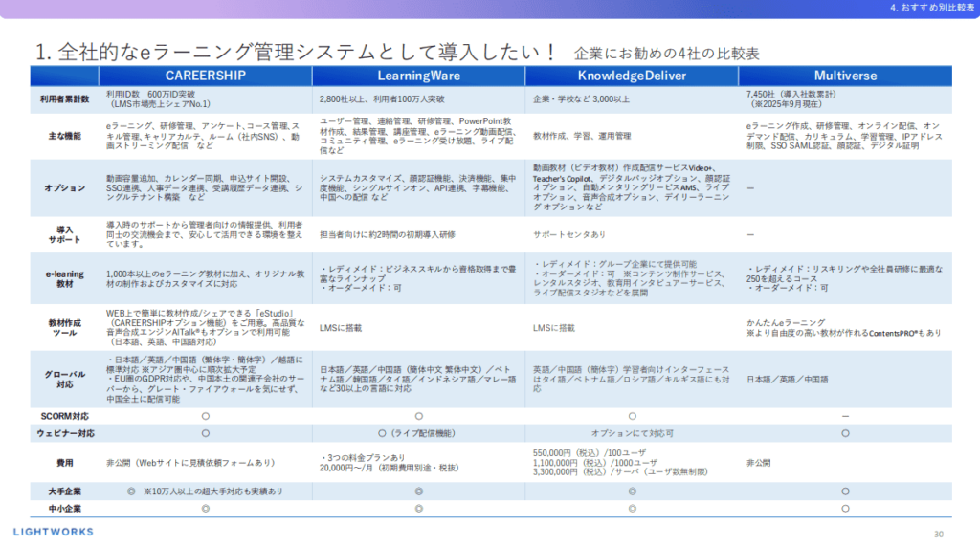Click the 大手企業 double circle for LearningWare

[x=419, y=491]
